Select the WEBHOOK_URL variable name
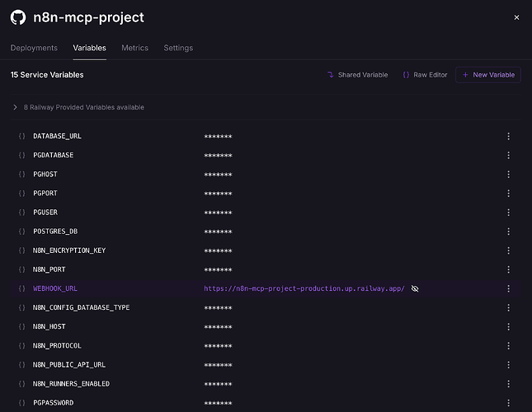 pyautogui.click(x=55, y=288)
